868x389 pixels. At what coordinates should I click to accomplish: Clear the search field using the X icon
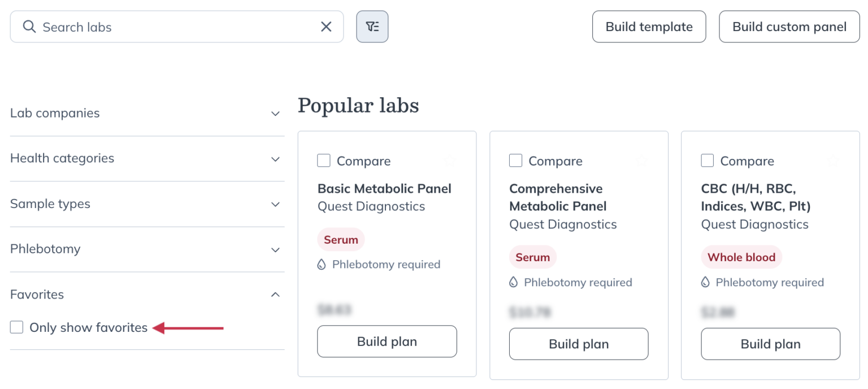tap(326, 26)
